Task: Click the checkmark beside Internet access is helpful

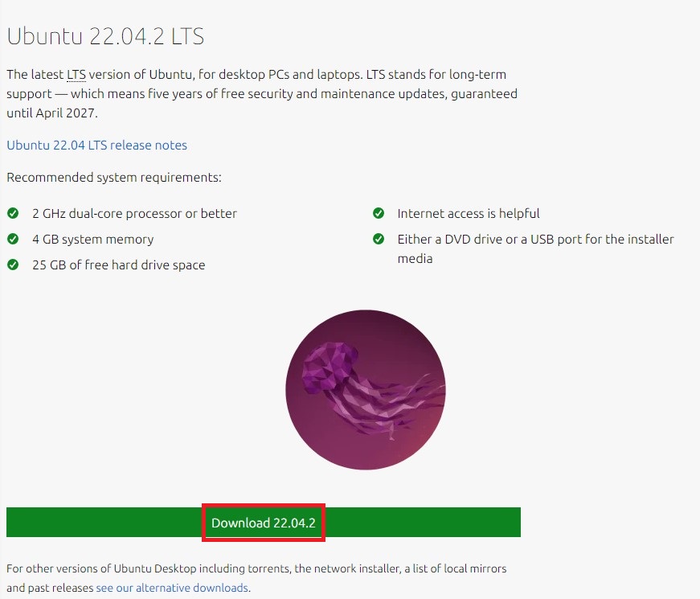Action: coord(379,213)
